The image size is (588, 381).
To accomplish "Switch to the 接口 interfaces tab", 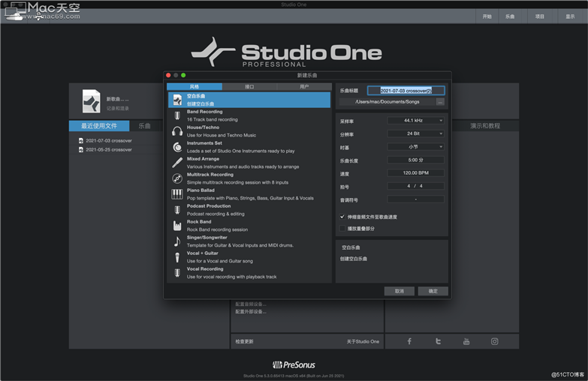I will click(249, 86).
